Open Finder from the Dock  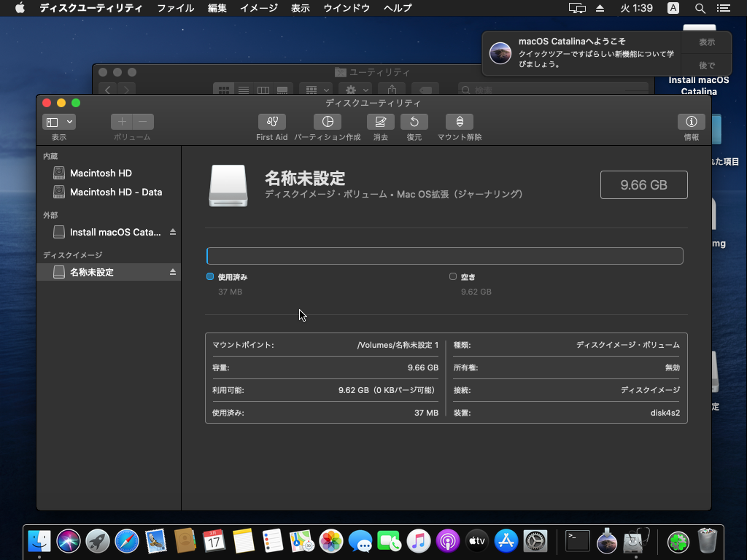pyautogui.click(x=39, y=542)
